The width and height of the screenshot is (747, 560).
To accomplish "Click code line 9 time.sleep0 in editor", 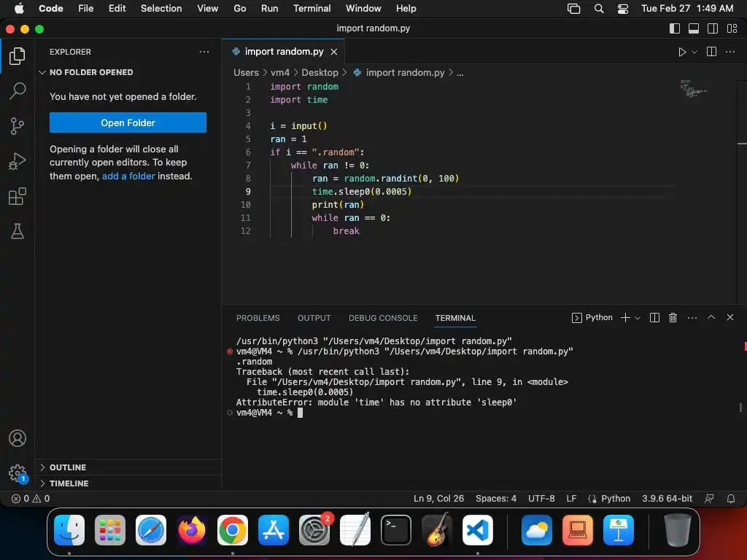I will (362, 192).
